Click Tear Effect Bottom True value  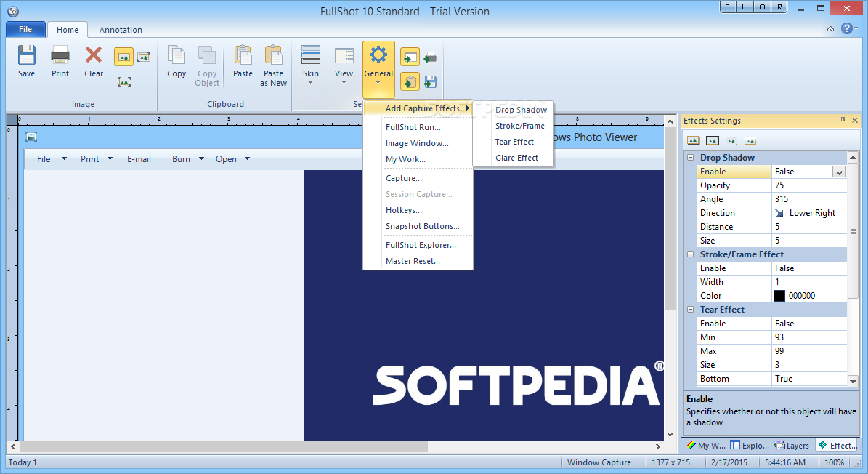click(x=809, y=379)
